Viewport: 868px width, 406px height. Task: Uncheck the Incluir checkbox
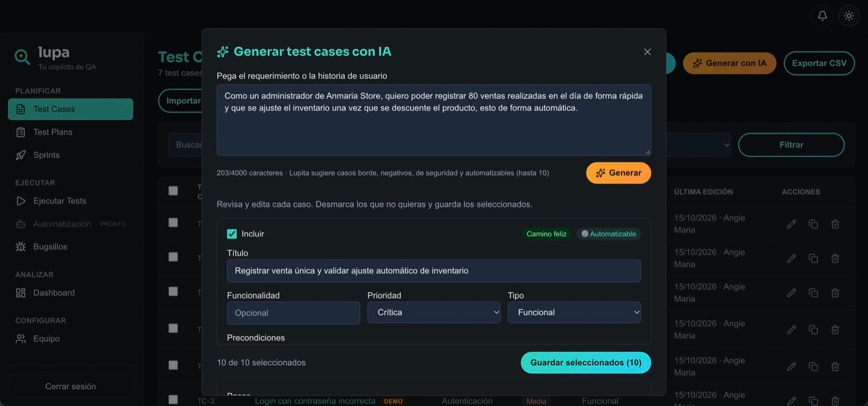[232, 234]
